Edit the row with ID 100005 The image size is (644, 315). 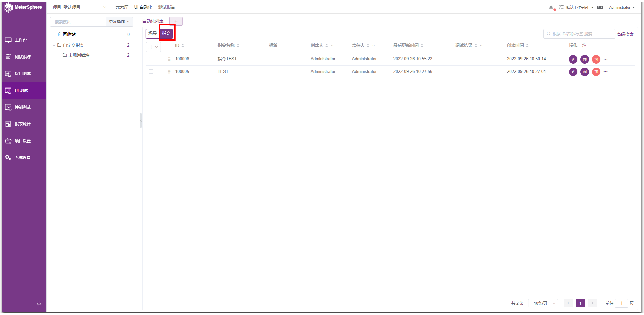[x=573, y=72]
